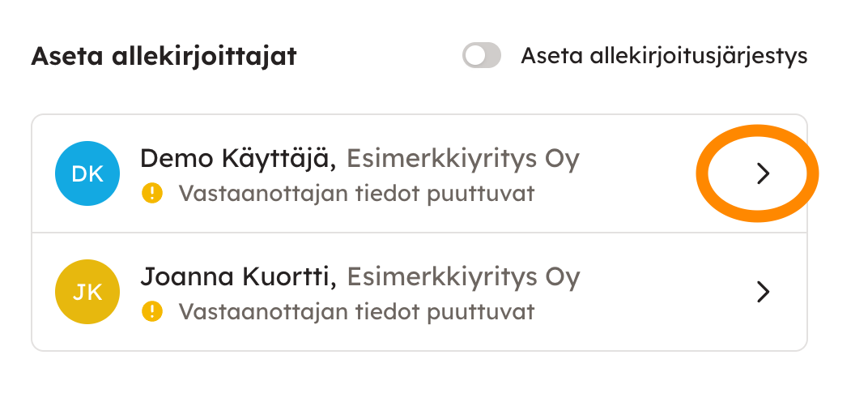Toggle the Aseta allekirjoitusjärjestys switch

(x=482, y=56)
